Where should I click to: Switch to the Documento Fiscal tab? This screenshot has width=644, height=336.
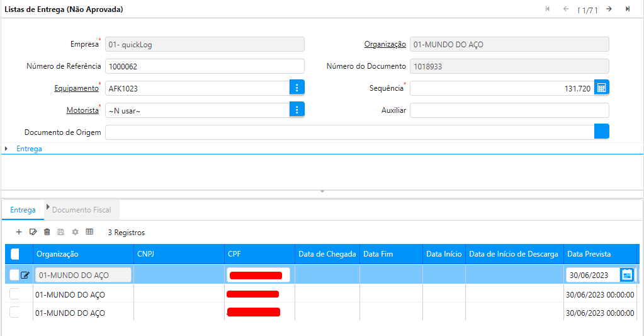point(81,210)
